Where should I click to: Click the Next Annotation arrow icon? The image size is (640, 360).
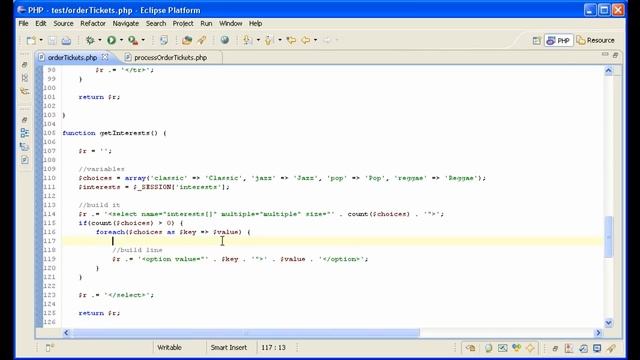(247, 40)
